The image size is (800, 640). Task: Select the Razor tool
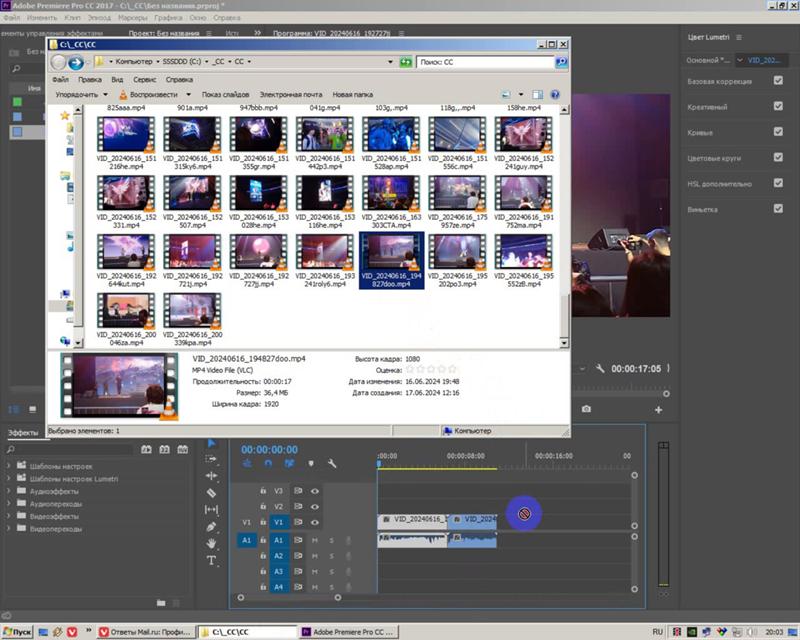211,493
